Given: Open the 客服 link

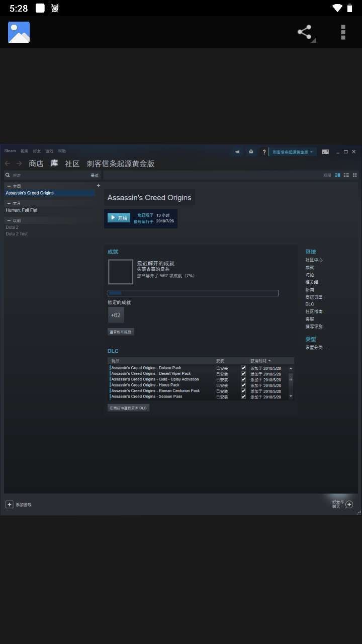Looking at the screenshot, I should tap(310, 319).
